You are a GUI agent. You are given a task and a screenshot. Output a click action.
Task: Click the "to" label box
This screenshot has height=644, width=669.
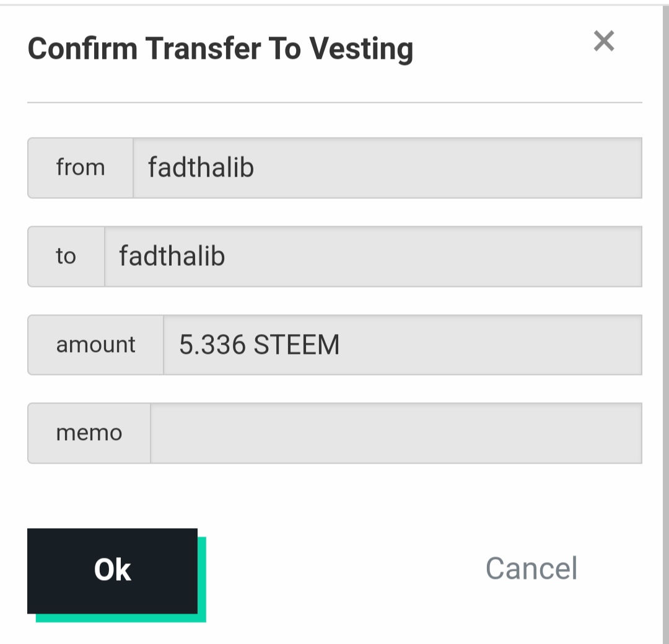pyautogui.click(x=66, y=256)
